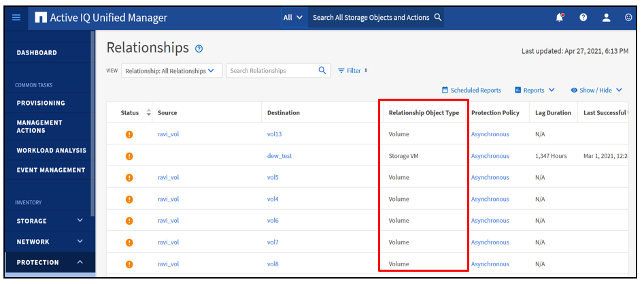
Task: Open the help question mark icon
Action: tap(583, 18)
